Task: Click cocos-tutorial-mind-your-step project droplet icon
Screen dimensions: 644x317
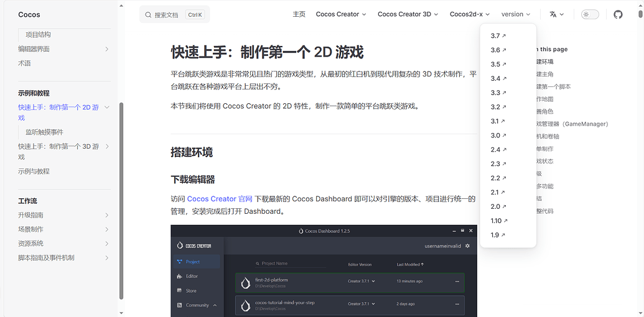Action: pos(246,306)
